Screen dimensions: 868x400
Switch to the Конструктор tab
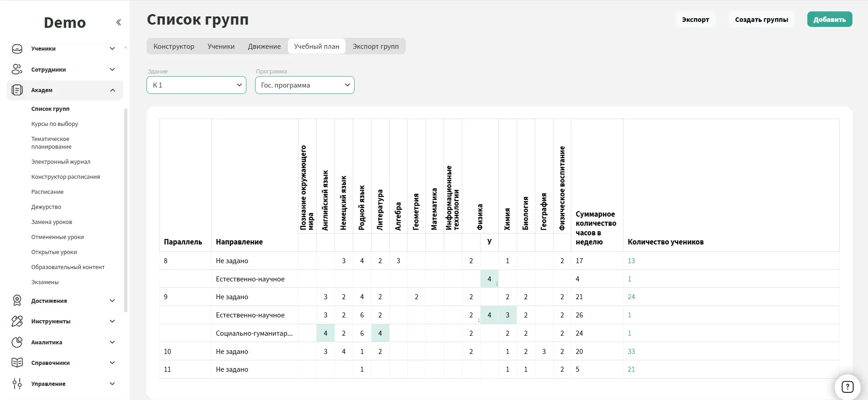(173, 47)
